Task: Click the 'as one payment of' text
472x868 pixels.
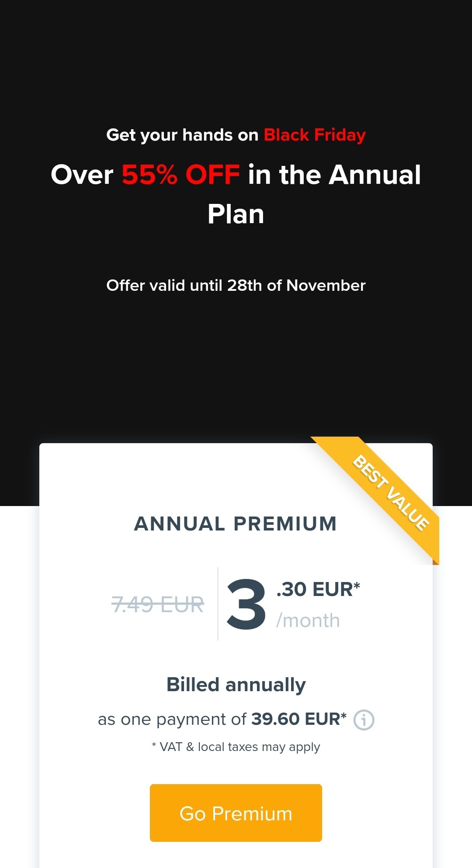Action: point(172,720)
